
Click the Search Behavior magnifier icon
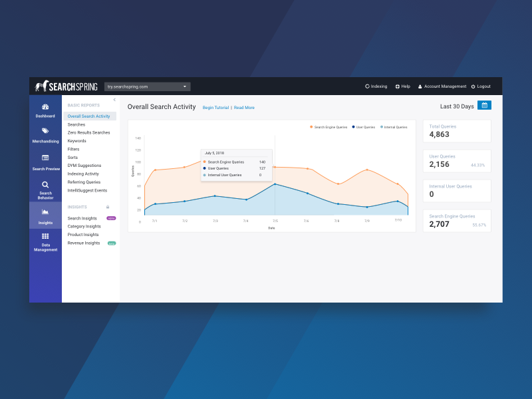(x=45, y=185)
